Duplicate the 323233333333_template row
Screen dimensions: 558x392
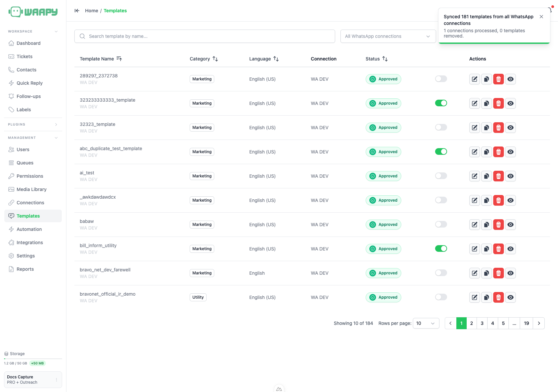click(x=487, y=103)
